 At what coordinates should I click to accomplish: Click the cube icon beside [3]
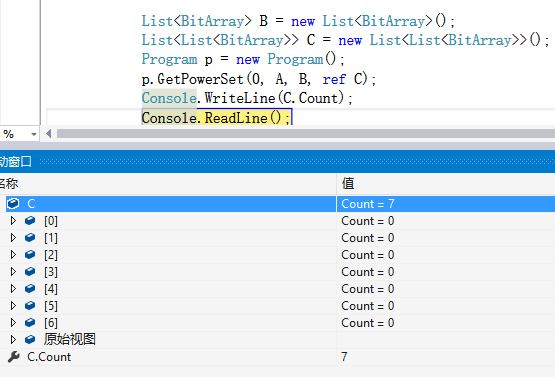[x=30, y=272]
